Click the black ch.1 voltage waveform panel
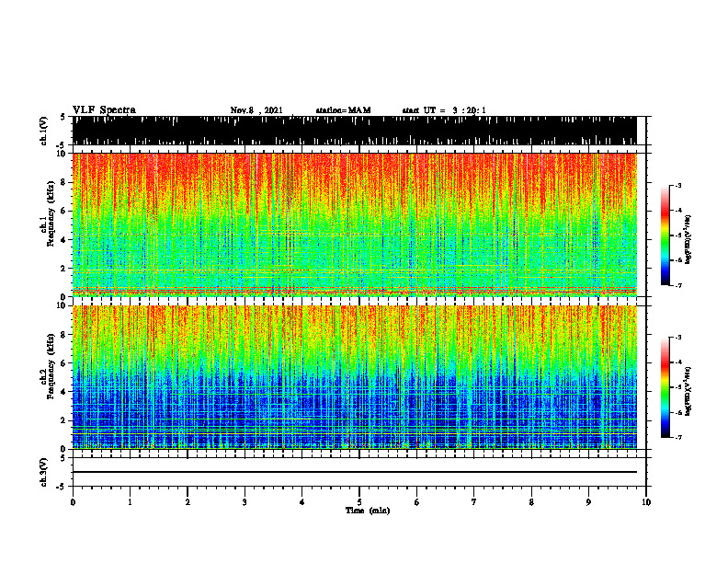 point(354,131)
